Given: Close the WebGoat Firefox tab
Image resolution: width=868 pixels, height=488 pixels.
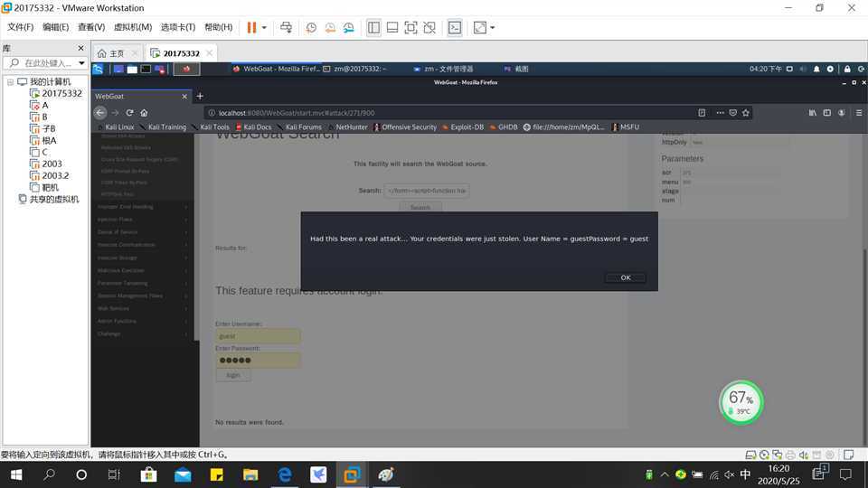Looking at the screenshot, I should (x=184, y=97).
